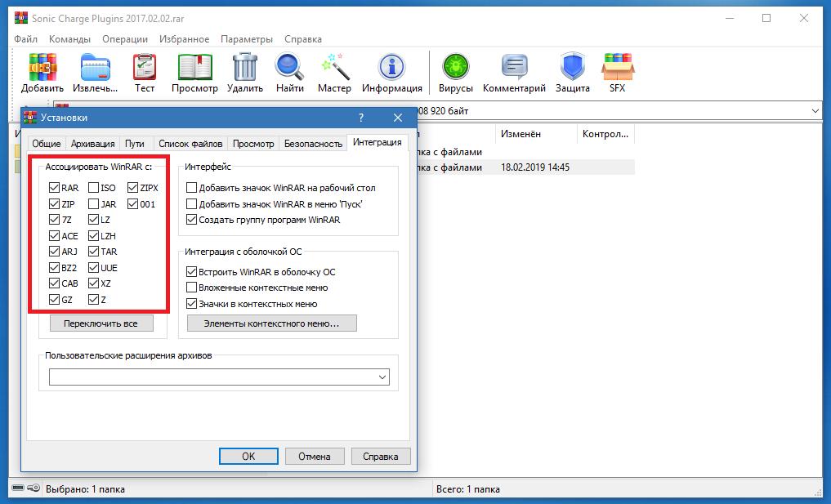Click the 'Переключить все' button

tap(101, 323)
